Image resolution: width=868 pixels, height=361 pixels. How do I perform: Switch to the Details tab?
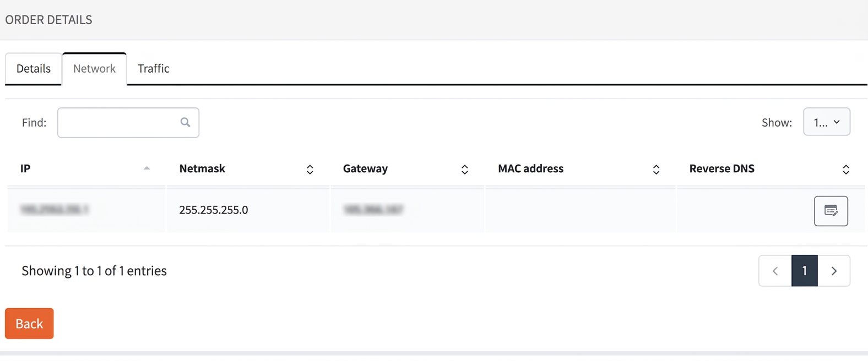34,69
